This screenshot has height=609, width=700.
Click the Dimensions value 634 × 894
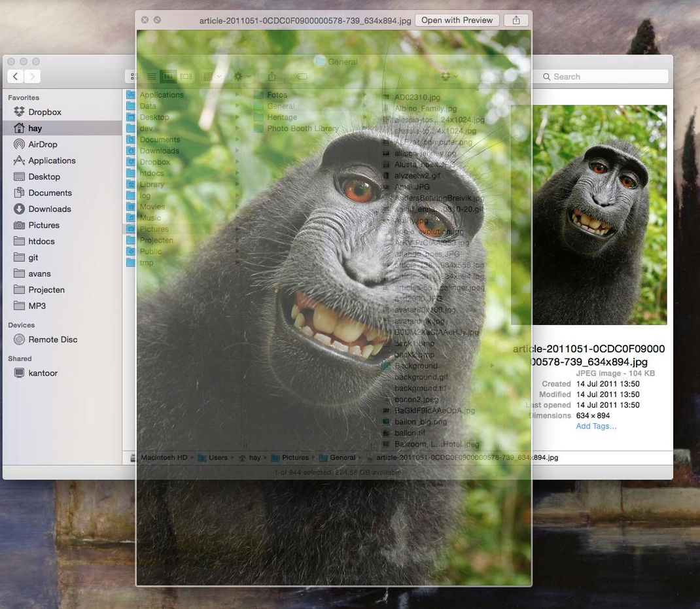593,415
